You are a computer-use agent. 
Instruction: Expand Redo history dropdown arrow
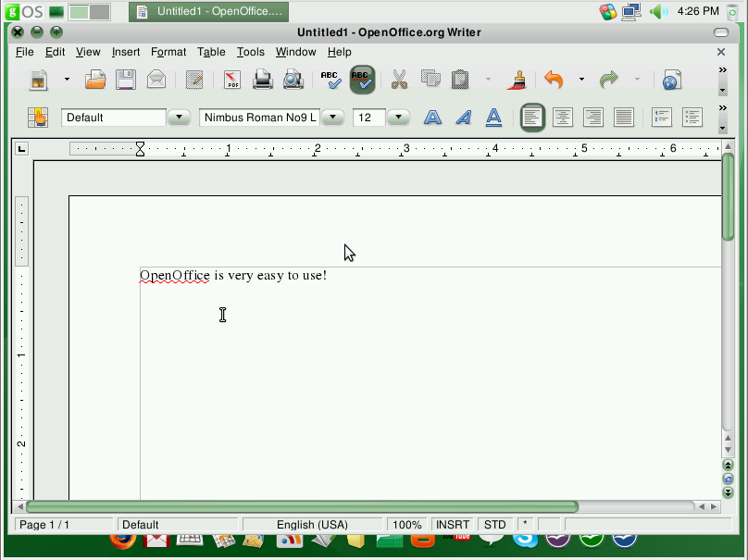[x=637, y=80]
